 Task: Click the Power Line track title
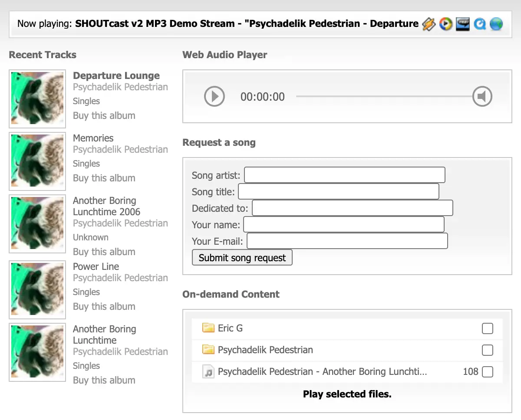point(96,266)
